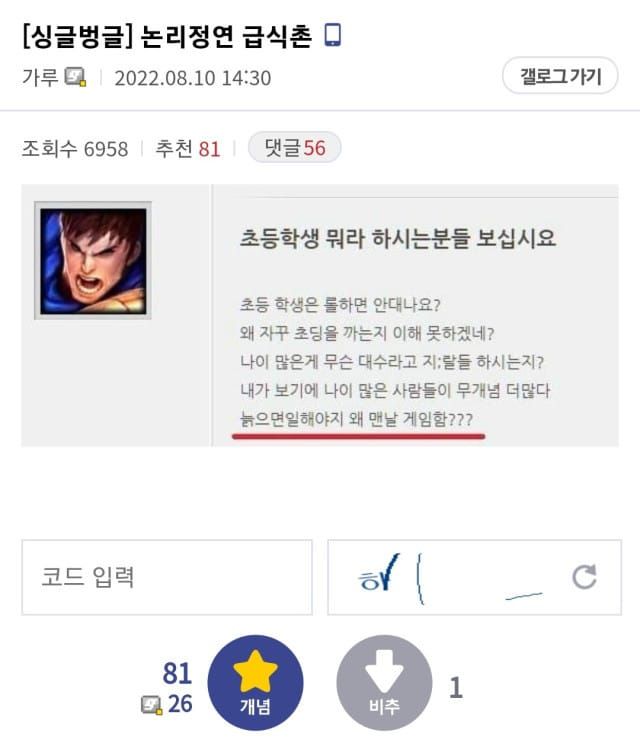Click into the 코드 입력 field

click(167, 577)
